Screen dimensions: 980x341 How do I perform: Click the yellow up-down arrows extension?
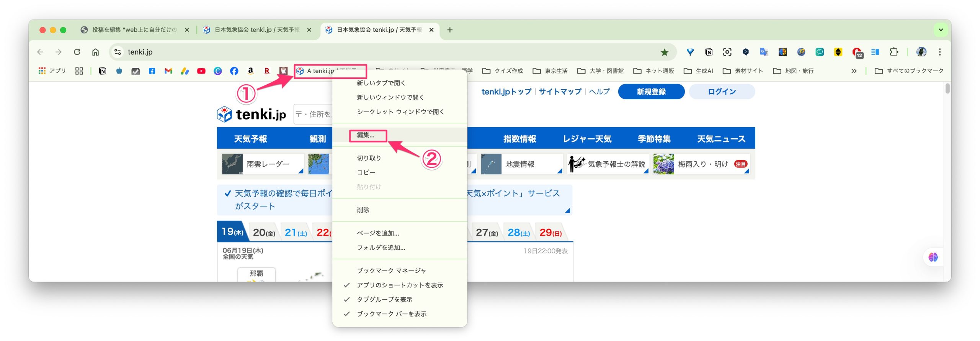(x=838, y=52)
